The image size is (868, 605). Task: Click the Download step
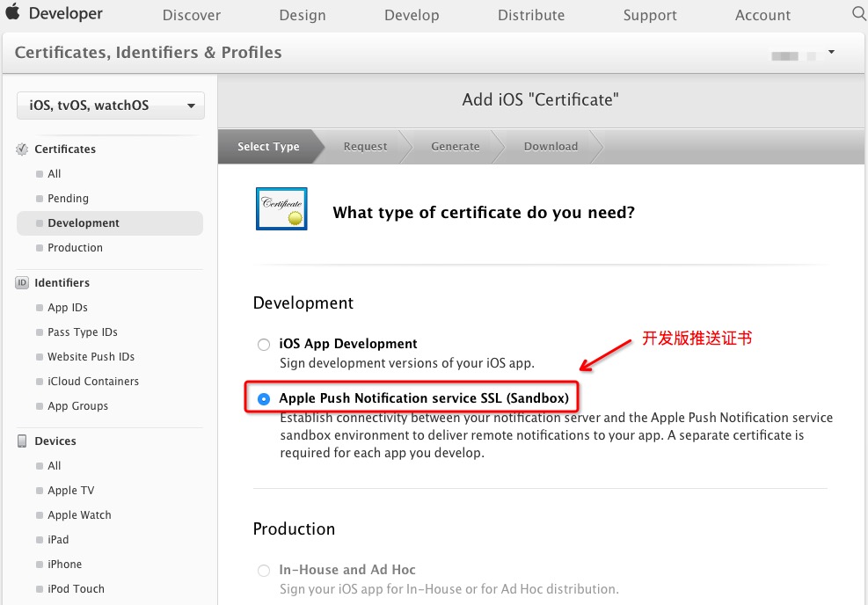(551, 147)
